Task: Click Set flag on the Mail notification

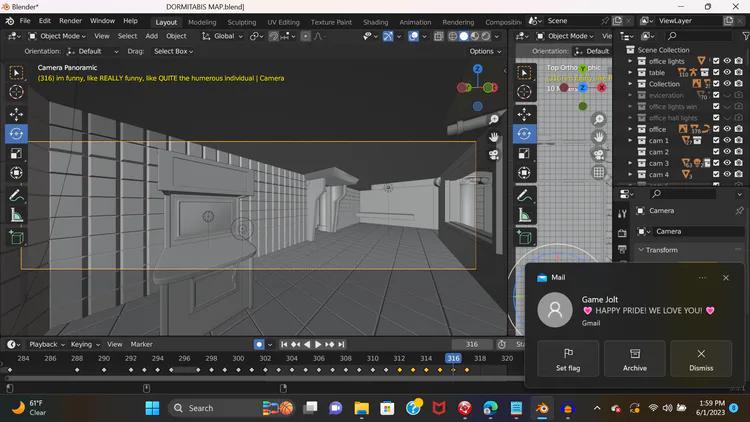Action: tap(568, 359)
